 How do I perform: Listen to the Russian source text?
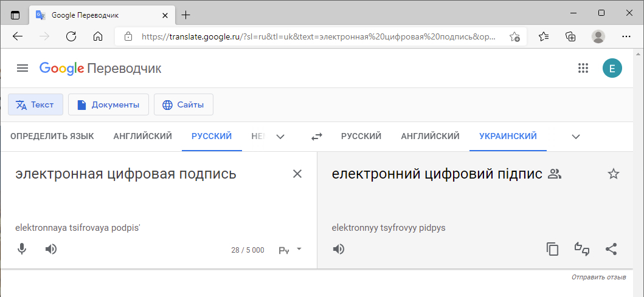pos(52,249)
